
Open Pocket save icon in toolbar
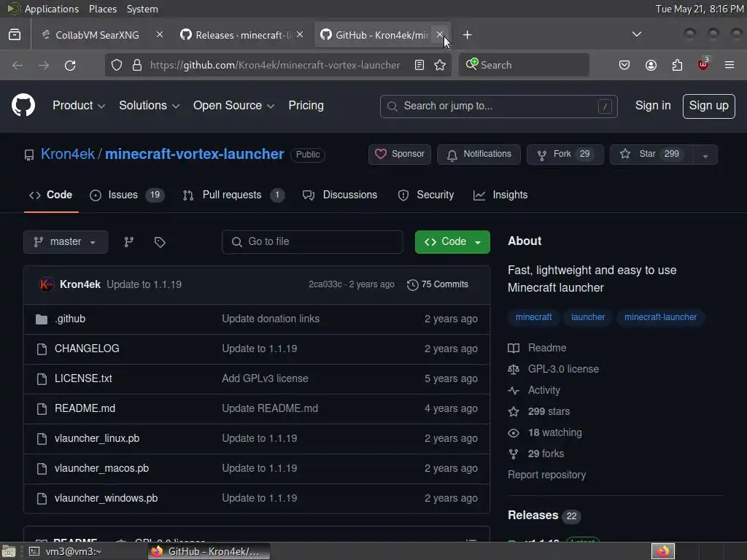[624, 65]
